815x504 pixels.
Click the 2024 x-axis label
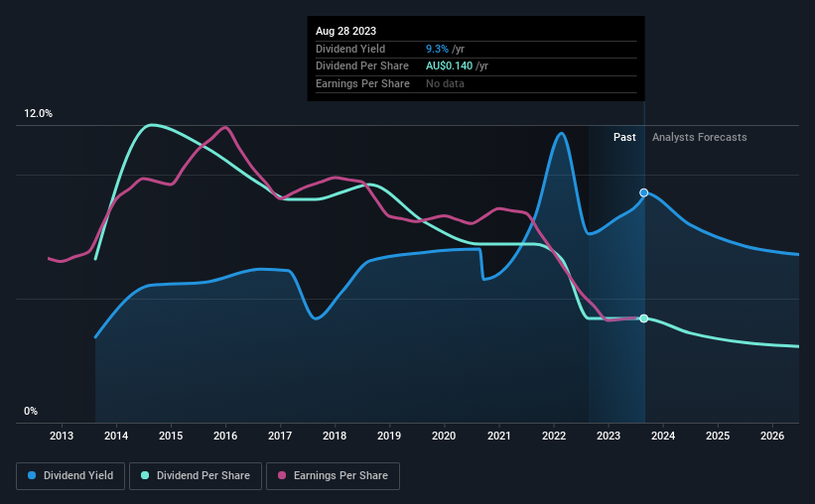tap(663, 436)
